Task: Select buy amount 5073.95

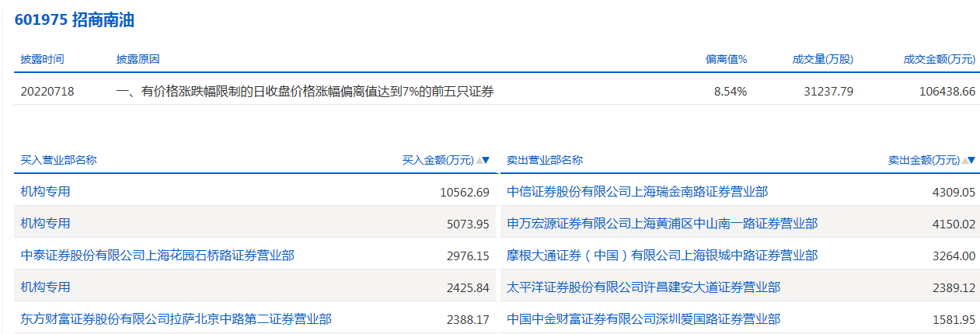Action: click(x=467, y=224)
